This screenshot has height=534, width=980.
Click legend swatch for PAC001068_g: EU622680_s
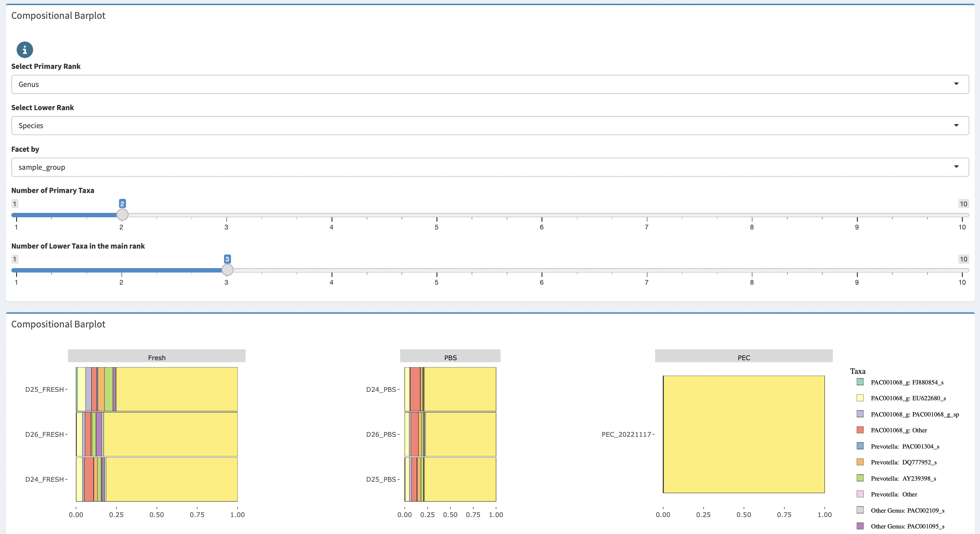(x=860, y=398)
